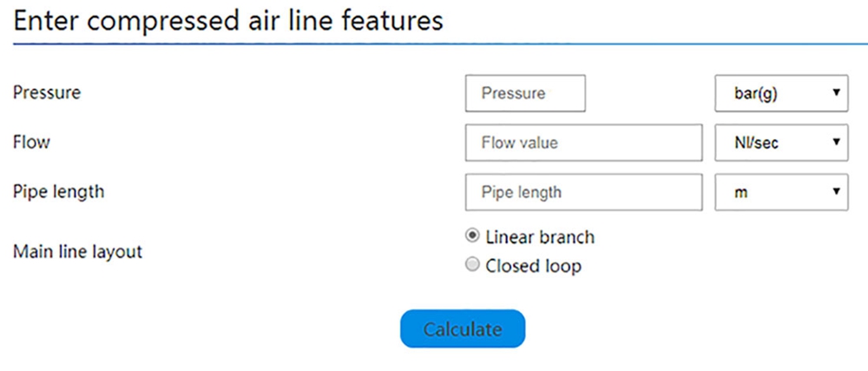Choose the Closed loop radio button
The image size is (868, 371).
click(x=473, y=265)
